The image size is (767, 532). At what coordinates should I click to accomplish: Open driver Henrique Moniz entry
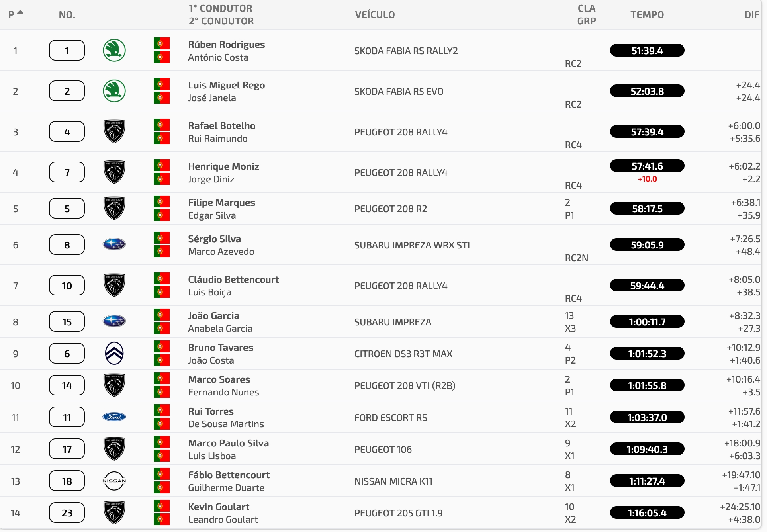(x=223, y=166)
